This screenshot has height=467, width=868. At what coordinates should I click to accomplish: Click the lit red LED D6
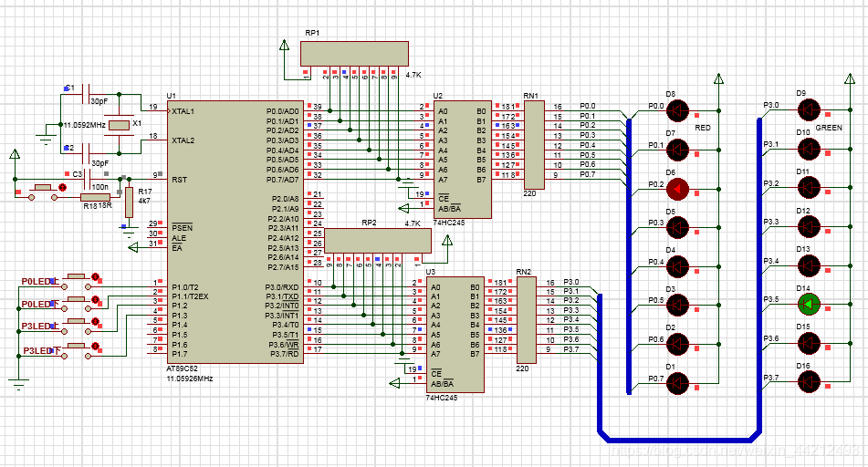[677, 189]
